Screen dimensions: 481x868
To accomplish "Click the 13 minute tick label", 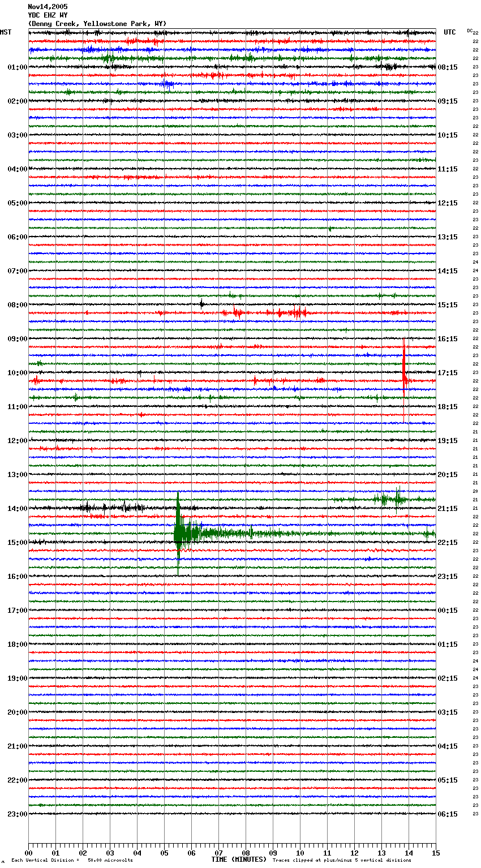I will click(381, 853).
